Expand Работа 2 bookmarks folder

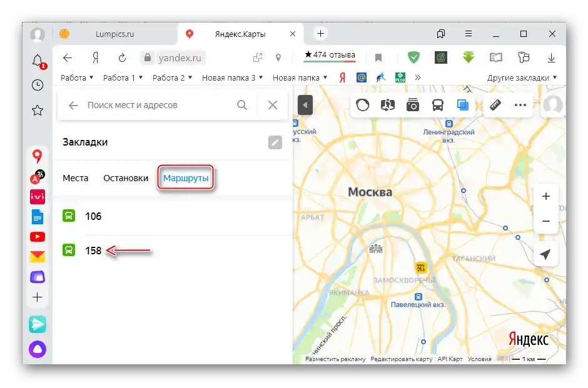[x=173, y=77]
